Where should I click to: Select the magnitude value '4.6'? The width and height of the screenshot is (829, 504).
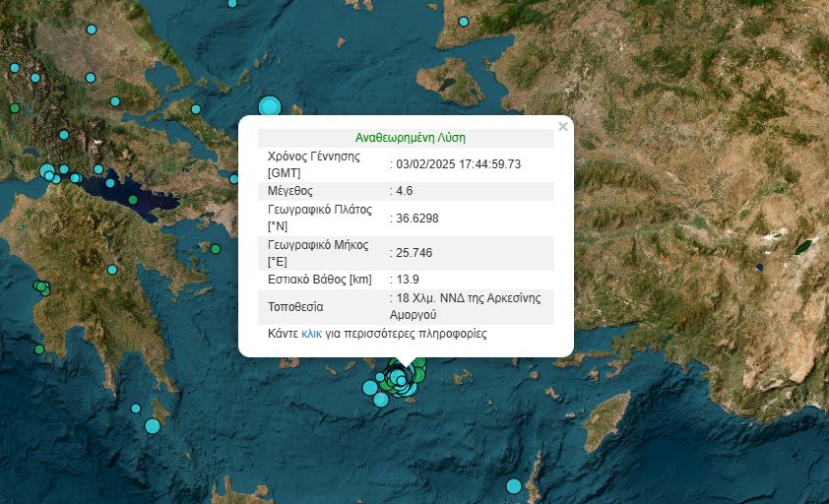tap(404, 190)
